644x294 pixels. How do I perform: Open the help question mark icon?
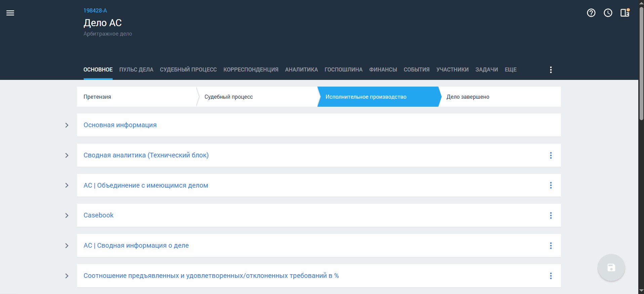coord(591,13)
